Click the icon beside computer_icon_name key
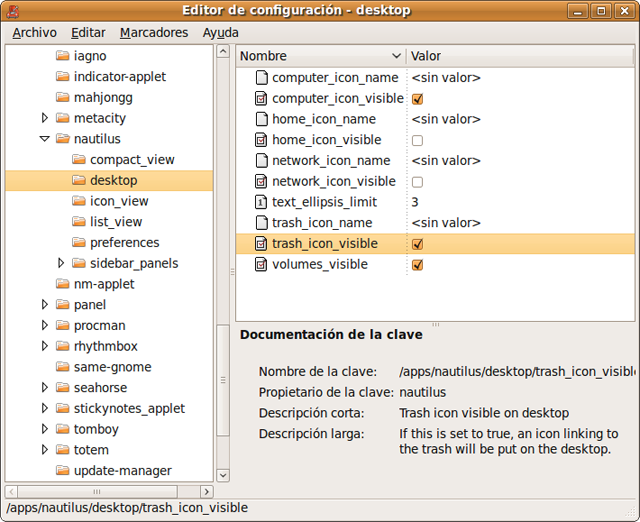Viewport: 640px width, 522px height. click(x=260, y=78)
